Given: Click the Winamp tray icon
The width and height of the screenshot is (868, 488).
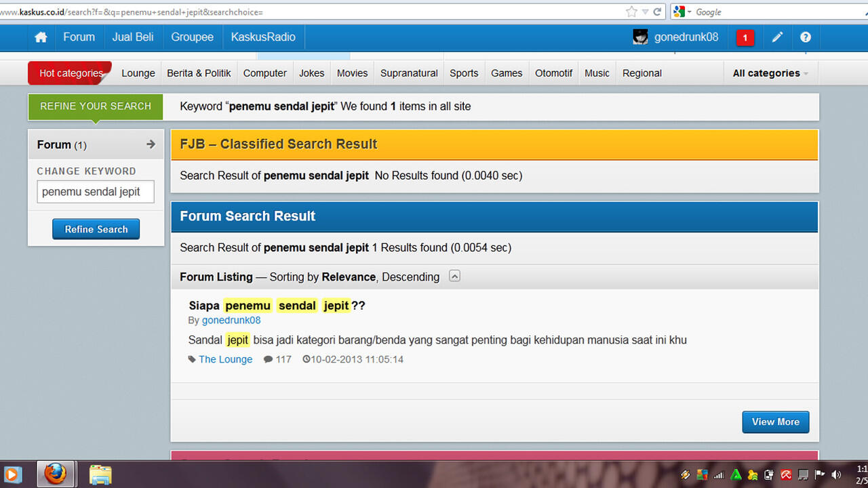Looking at the screenshot, I should pos(686,475).
